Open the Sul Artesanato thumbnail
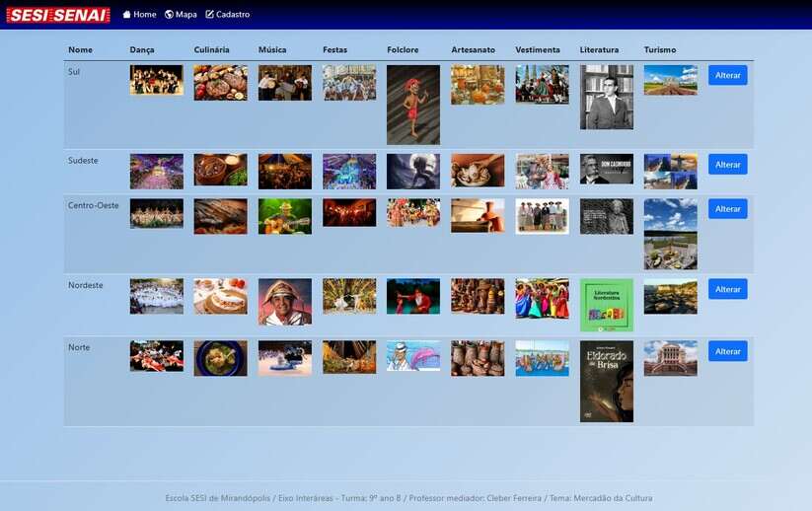This screenshot has height=511, width=812. 478,85
